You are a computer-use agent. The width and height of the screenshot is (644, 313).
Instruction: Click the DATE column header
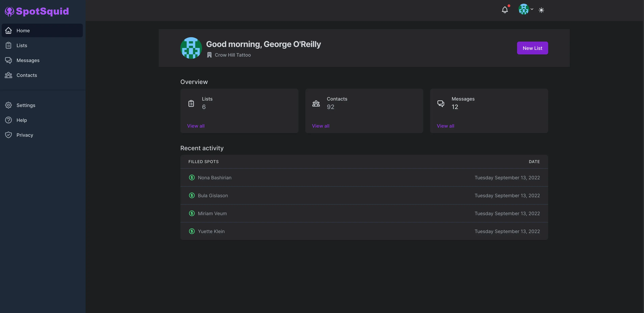534,162
